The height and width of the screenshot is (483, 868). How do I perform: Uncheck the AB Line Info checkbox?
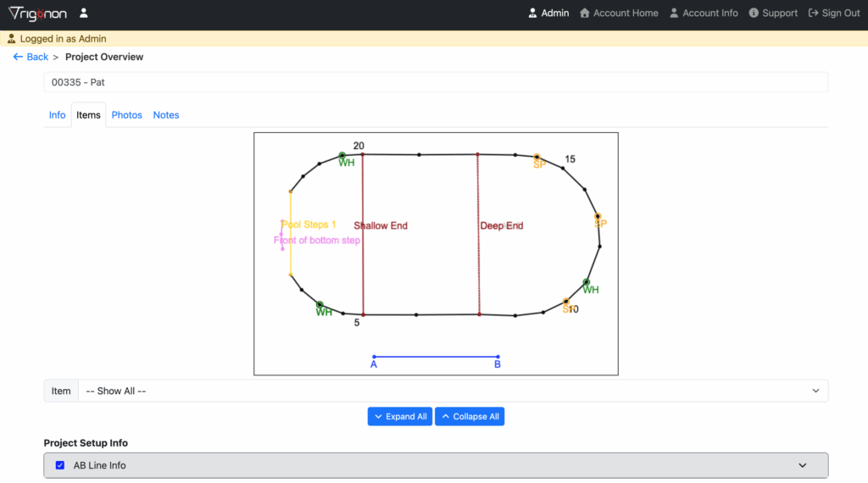point(60,465)
